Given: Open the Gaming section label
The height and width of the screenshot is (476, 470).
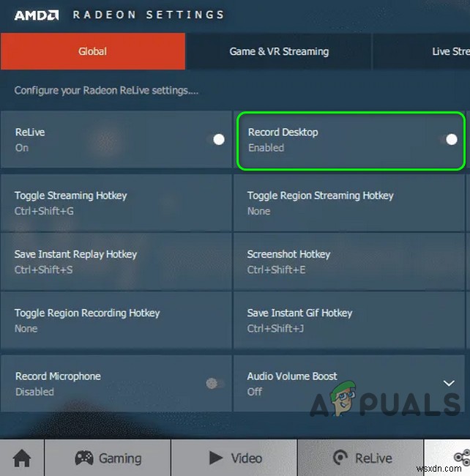Looking at the screenshot, I should [120, 458].
